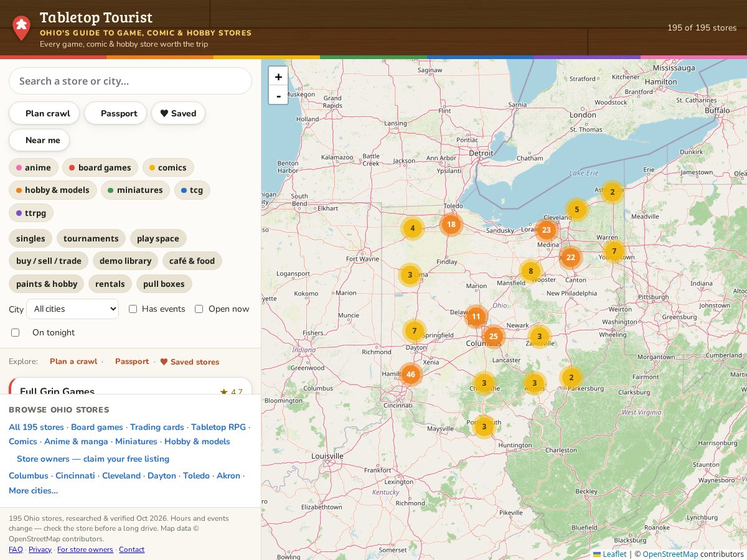Viewport: 747px width, 560px height.
Task: Open the Full Grip Games store card
Action: [130, 386]
